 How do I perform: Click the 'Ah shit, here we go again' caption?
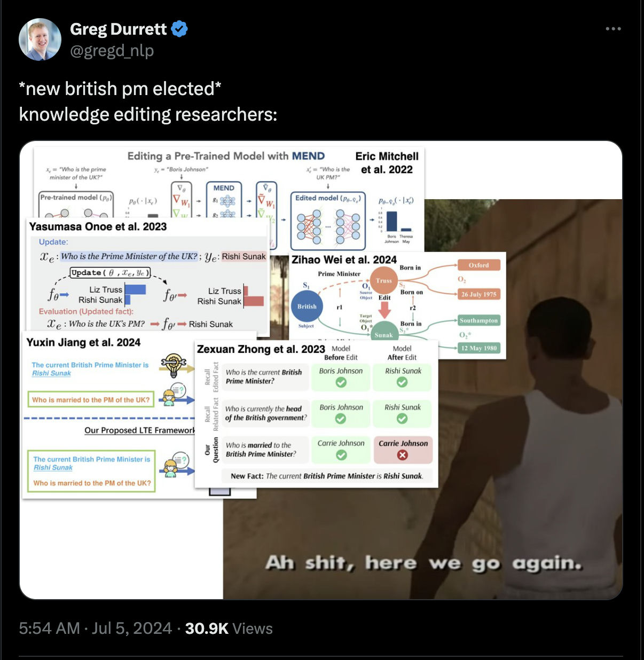coord(423,563)
